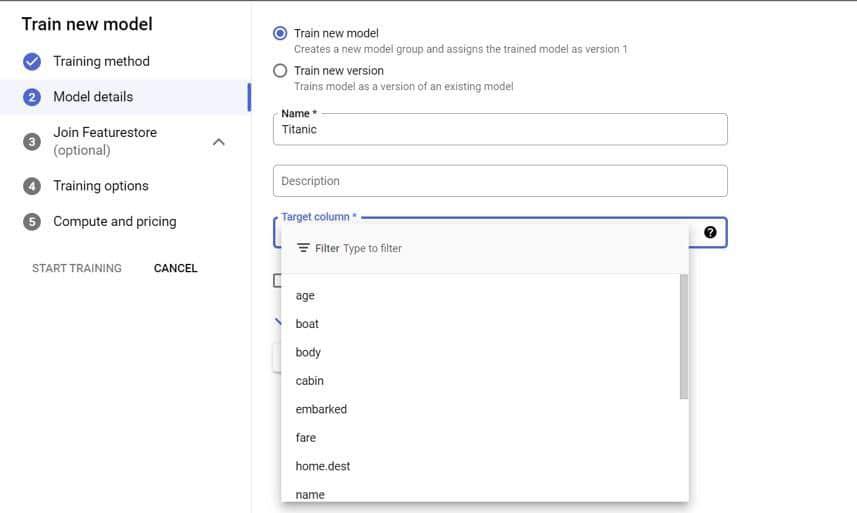The image size is (857, 513).
Task: Open the Training options step
Action: [x=100, y=186]
